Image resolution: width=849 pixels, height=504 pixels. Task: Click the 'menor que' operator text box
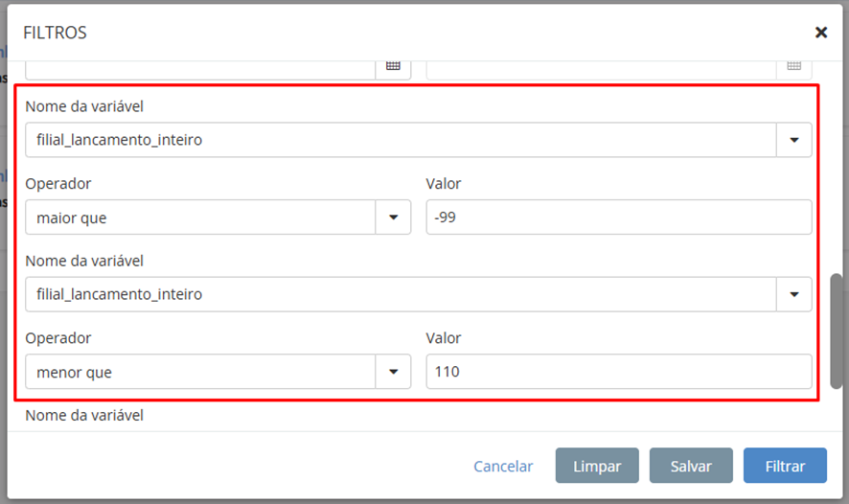pos(200,372)
